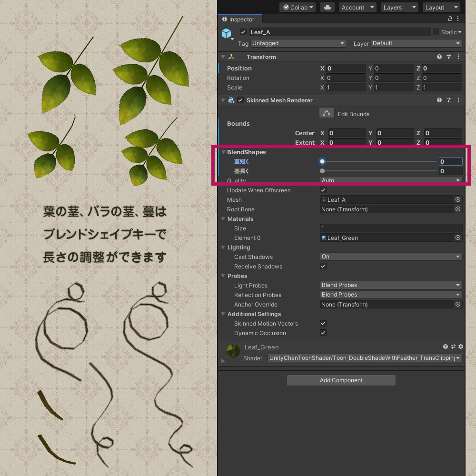Click the Leaf_A object name field
The height and width of the screenshot is (476, 476).
pos(340,32)
